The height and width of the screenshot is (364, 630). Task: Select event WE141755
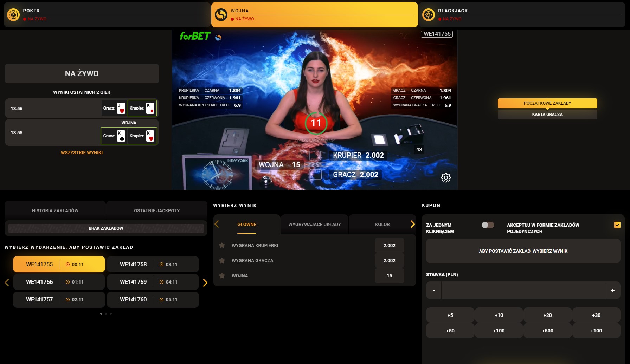click(x=59, y=264)
